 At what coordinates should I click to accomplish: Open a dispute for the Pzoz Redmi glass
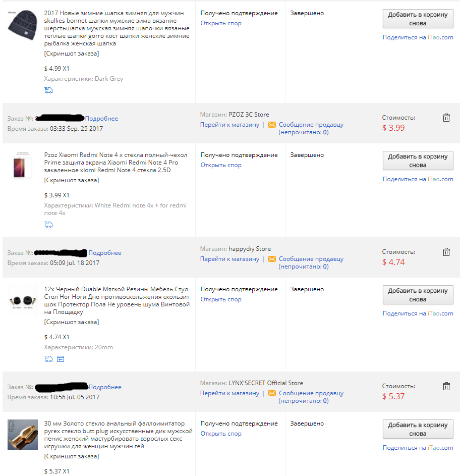(x=221, y=165)
